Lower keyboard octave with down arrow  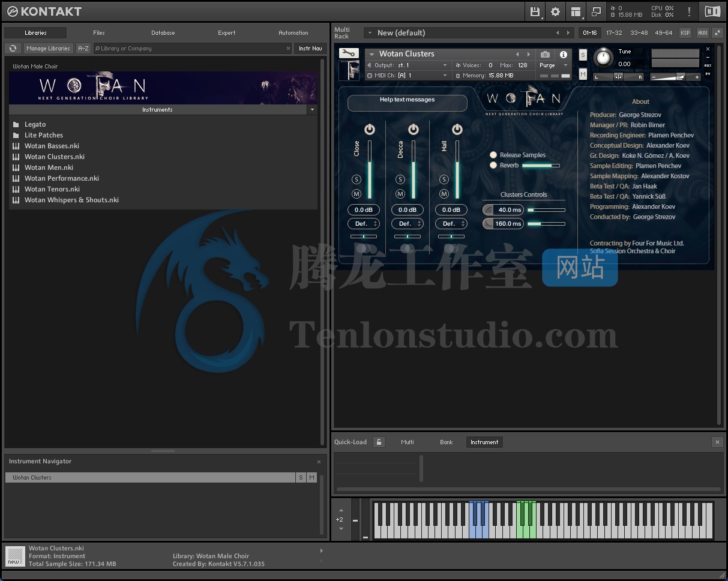tap(341, 528)
